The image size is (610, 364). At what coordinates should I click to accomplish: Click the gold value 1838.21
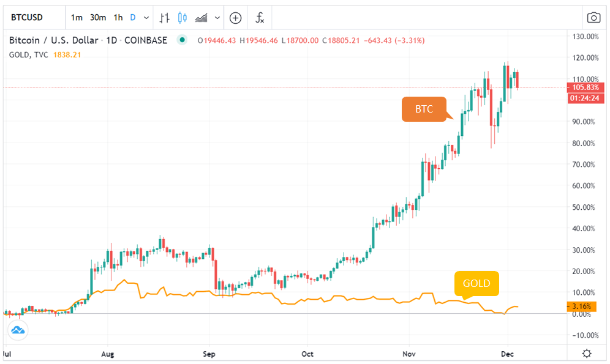tap(67, 55)
